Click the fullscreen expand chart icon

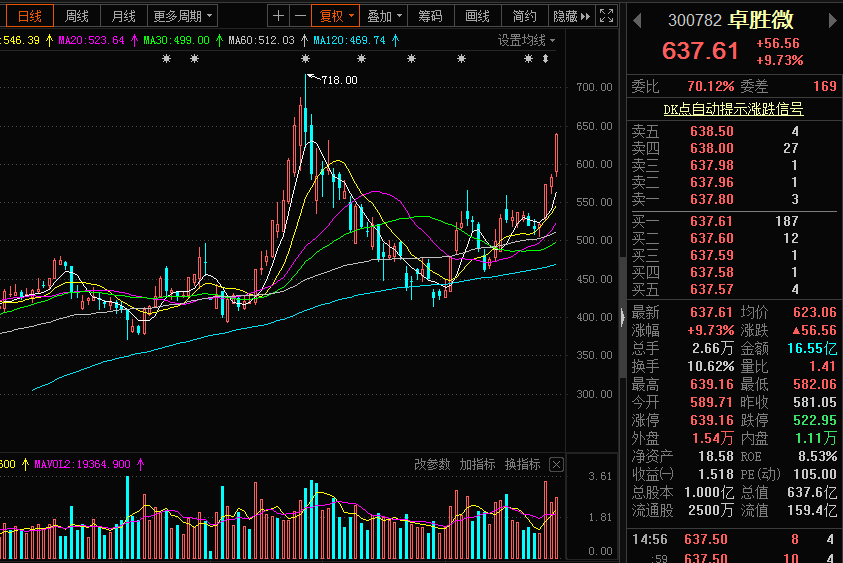click(606, 16)
